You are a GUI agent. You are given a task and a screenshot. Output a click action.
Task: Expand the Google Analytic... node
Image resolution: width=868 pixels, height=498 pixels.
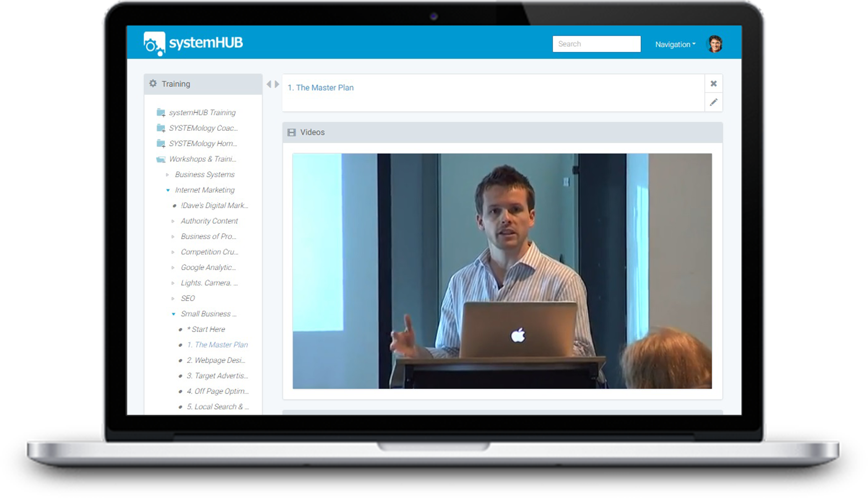click(x=173, y=267)
